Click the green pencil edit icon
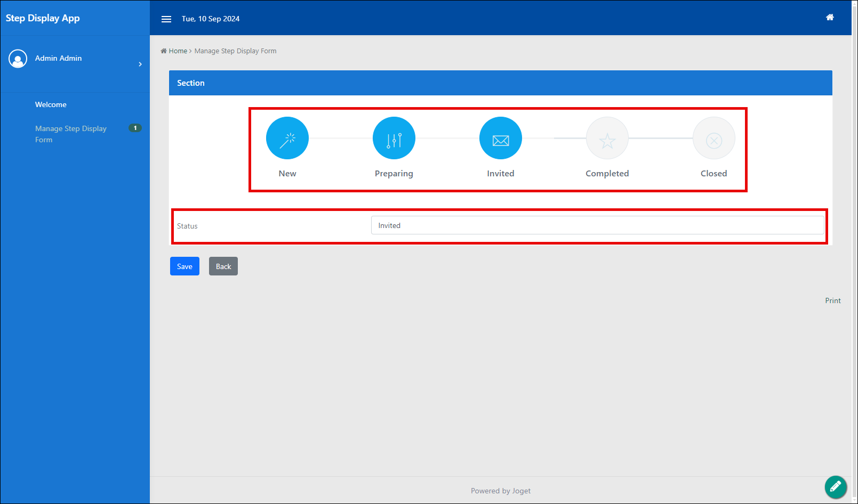The height and width of the screenshot is (504, 858). point(836,486)
